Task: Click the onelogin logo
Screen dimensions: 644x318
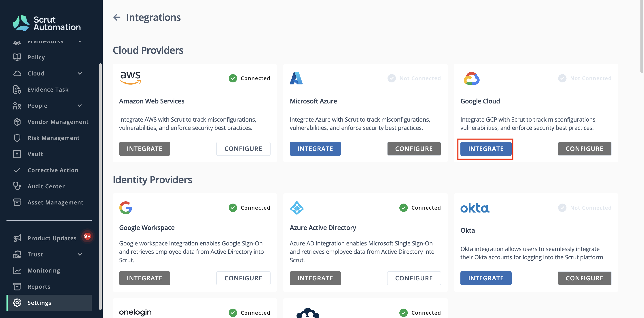Action: click(x=135, y=312)
